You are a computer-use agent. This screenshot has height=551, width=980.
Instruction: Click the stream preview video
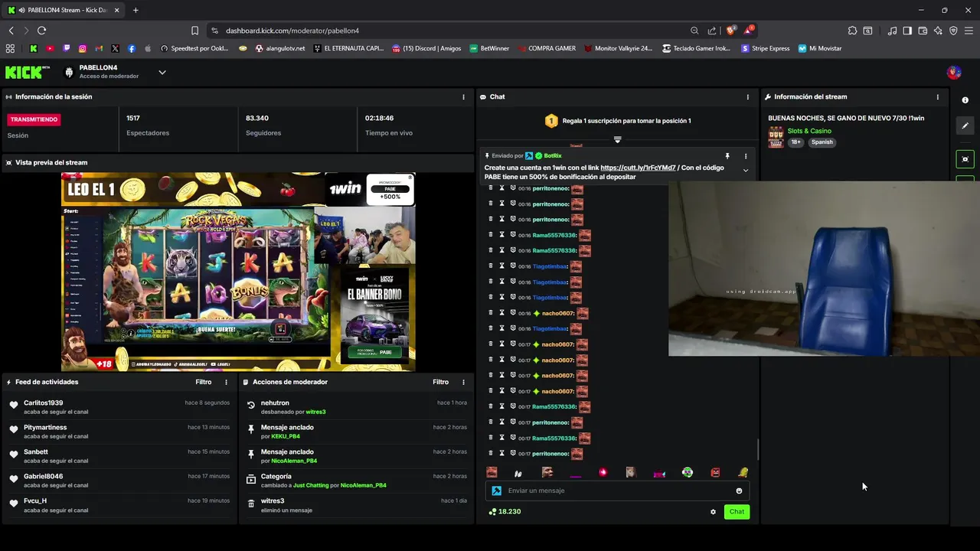point(238,272)
